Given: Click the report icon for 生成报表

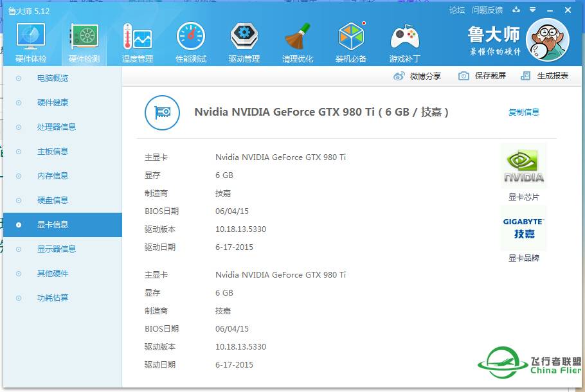Looking at the screenshot, I should [525, 76].
